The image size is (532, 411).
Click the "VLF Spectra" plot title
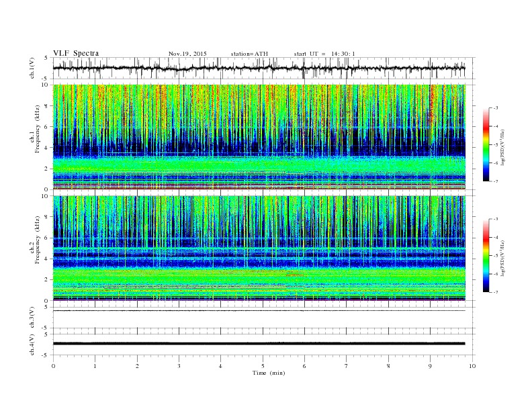[x=76, y=53]
